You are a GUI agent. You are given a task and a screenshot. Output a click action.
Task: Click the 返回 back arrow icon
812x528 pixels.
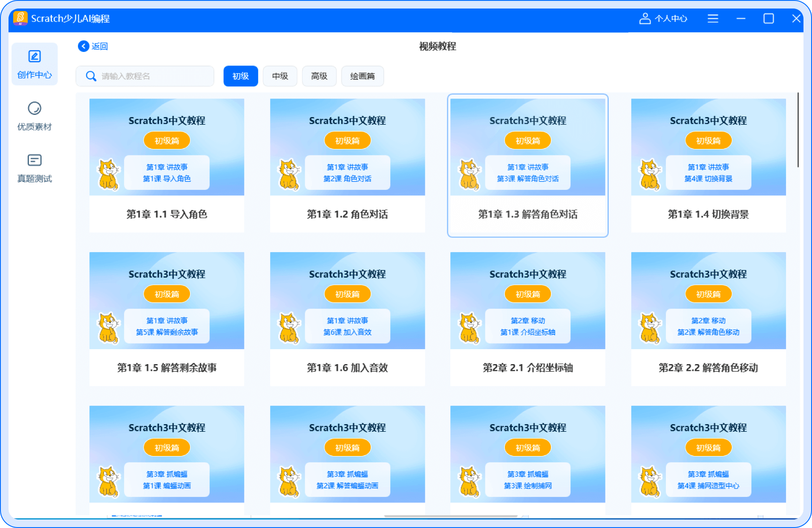[x=84, y=46]
